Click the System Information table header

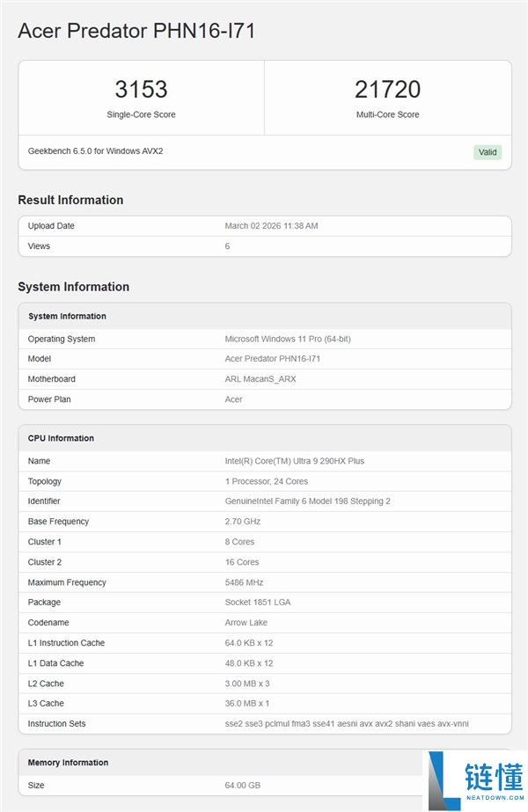pos(68,316)
